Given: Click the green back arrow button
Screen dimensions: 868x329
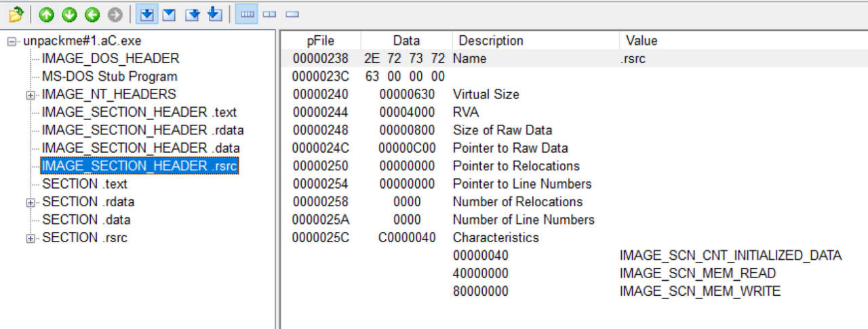Looking at the screenshot, I should [x=92, y=14].
